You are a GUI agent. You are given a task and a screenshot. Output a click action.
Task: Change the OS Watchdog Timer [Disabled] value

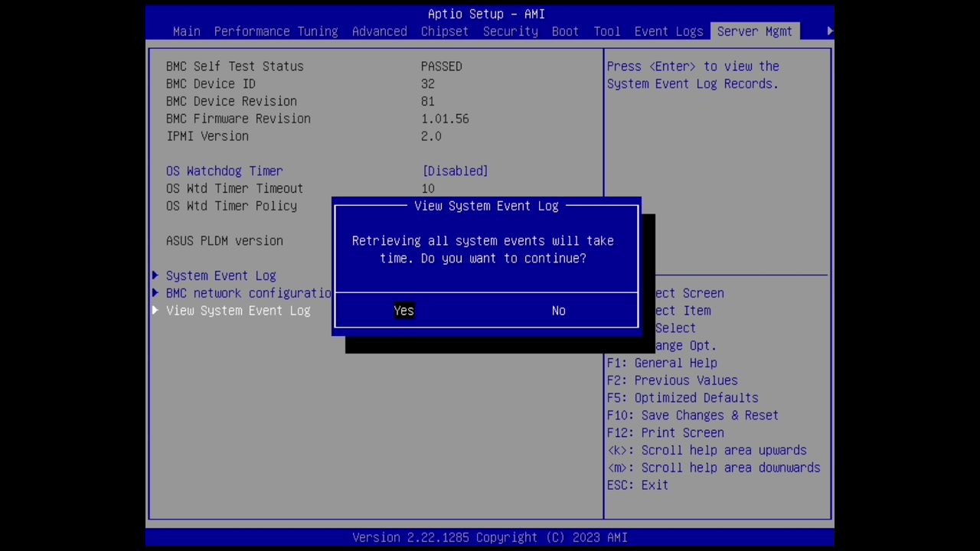pyautogui.click(x=455, y=171)
